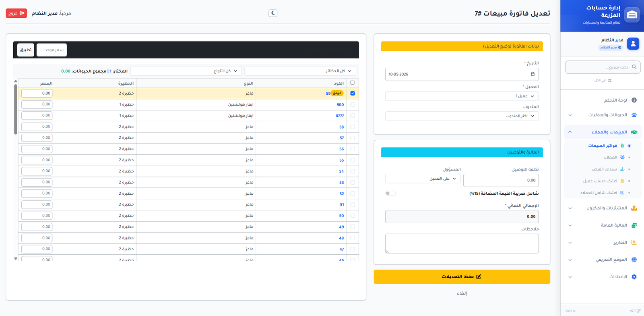The image size is (644, 316).
Task: Click the handshake icon for sales and customers
Action: click(x=634, y=132)
